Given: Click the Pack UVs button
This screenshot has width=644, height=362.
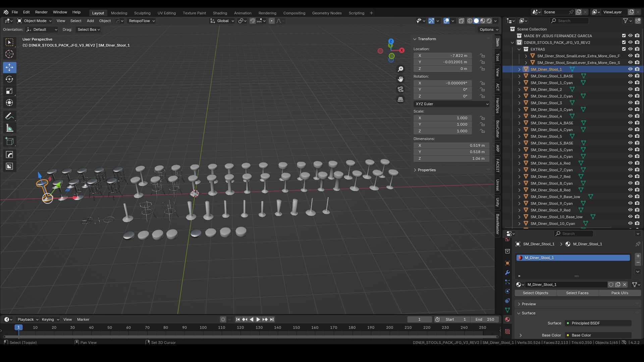Looking at the screenshot, I should 620,293.
